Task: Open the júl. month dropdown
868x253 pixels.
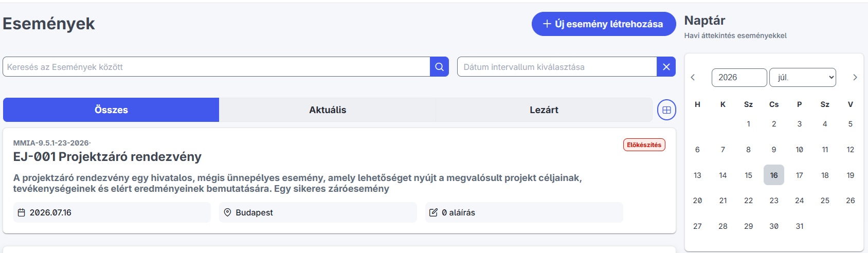Action: click(x=802, y=78)
